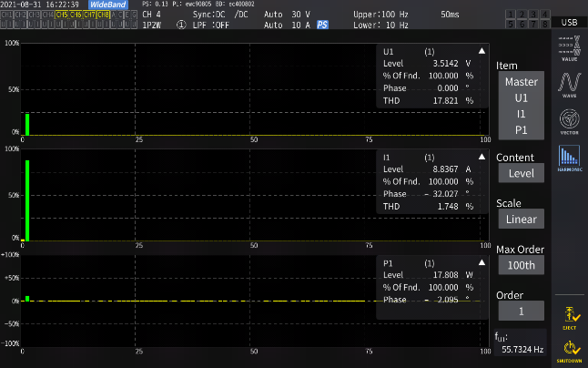
Task: Click the EJECT USB icon
Action: 570,316
